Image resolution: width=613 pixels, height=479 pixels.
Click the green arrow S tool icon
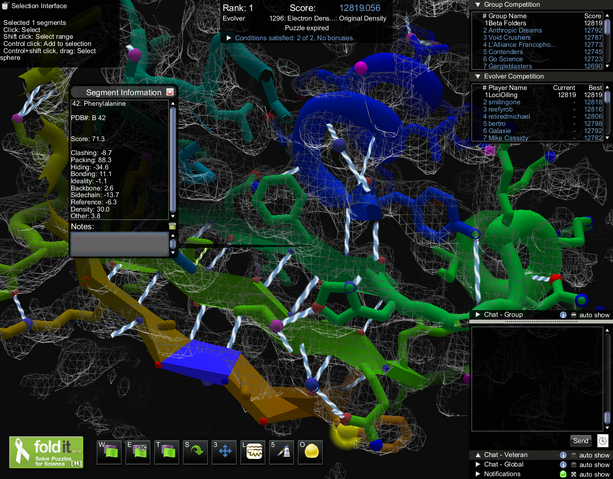click(195, 452)
